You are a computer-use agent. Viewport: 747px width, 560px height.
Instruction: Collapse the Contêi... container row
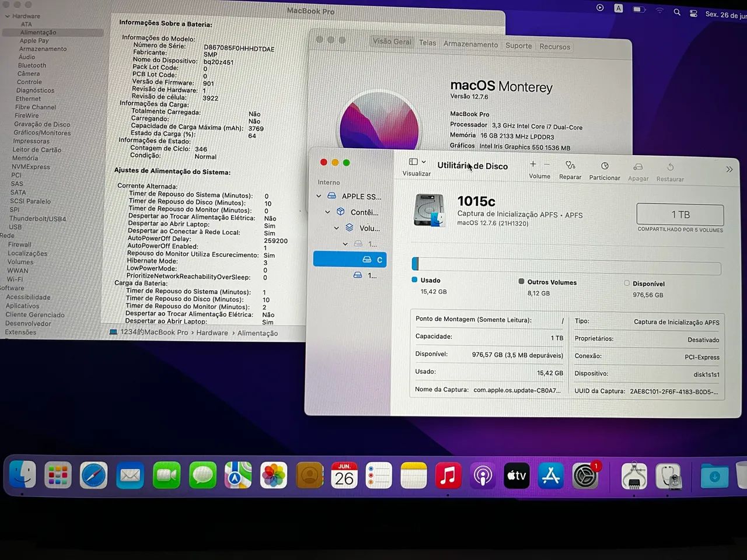(x=327, y=212)
